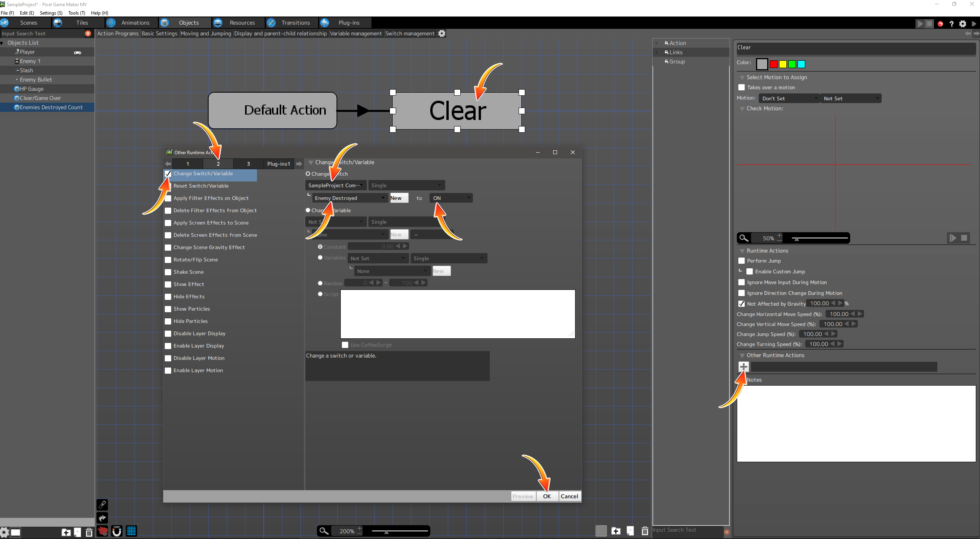Open the Enemy Destroyed switch dropdown
This screenshot has width=980, height=539.
click(349, 198)
